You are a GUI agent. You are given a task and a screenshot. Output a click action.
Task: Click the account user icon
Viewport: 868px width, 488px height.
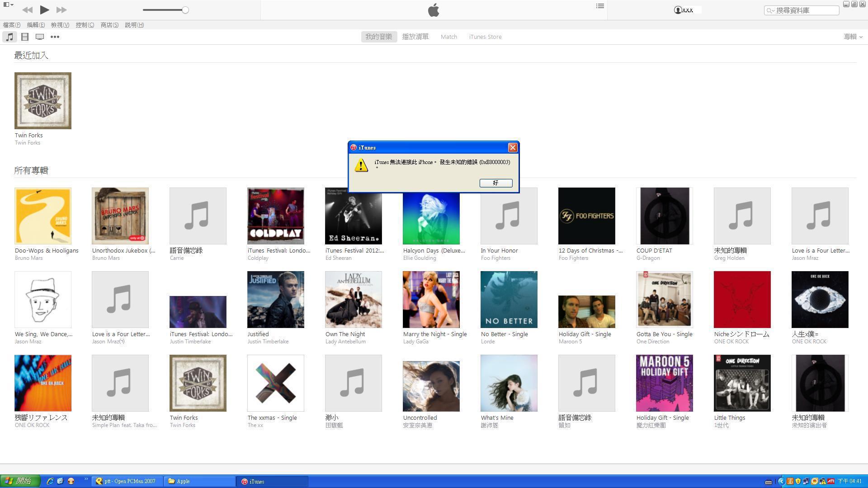678,10
